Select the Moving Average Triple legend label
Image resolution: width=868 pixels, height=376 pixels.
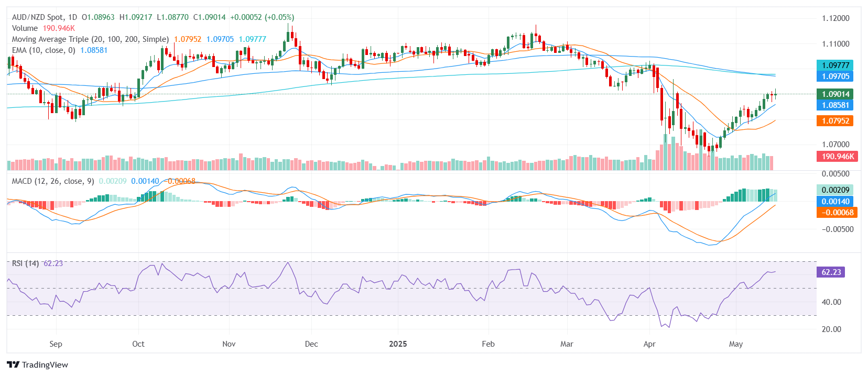click(90, 39)
